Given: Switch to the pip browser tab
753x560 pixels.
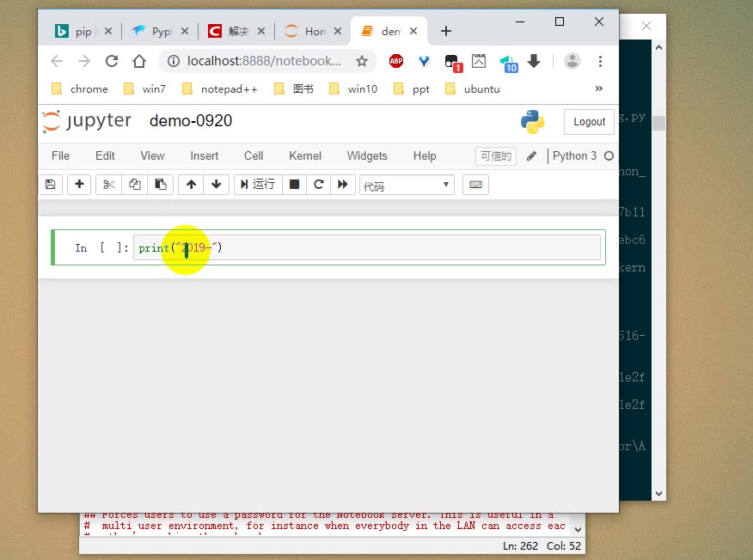Looking at the screenshot, I should tap(83, 31).
